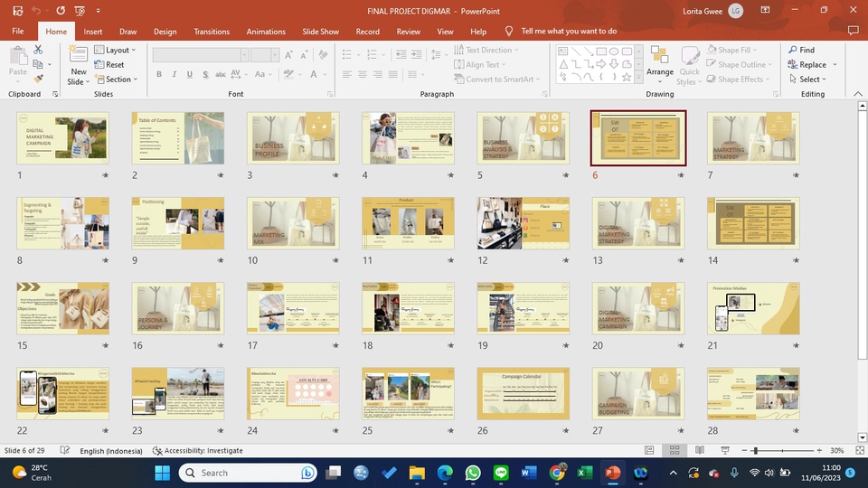Open the font size combo box
The image size is (868, 488).
pyautogui.click(x=265, y=54)
